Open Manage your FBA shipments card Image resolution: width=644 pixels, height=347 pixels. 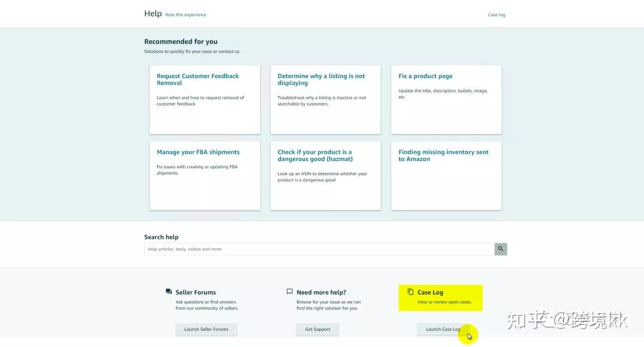[205, 175]
